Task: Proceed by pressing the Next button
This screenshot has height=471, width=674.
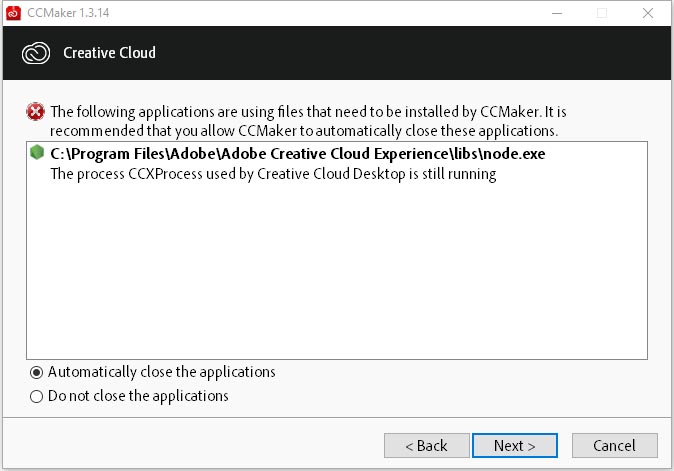Action: coord(514,445)
